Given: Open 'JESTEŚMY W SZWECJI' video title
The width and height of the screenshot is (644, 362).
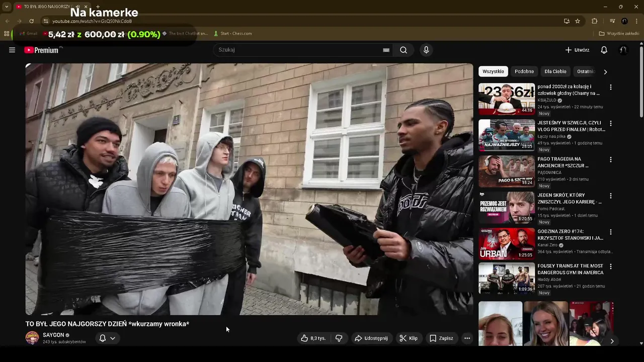Looking at the screenshot, I should (571, 126).
